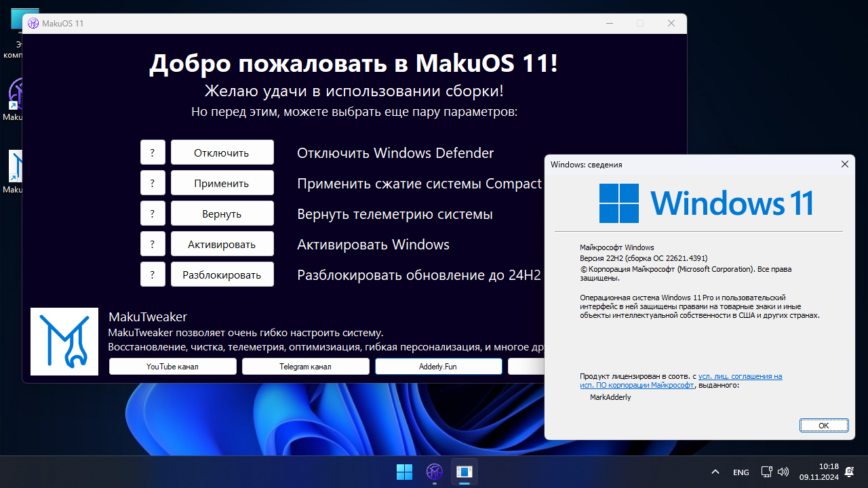
Task: Minimize the MakuOS 11 window
Action: [x=609, y=23]
